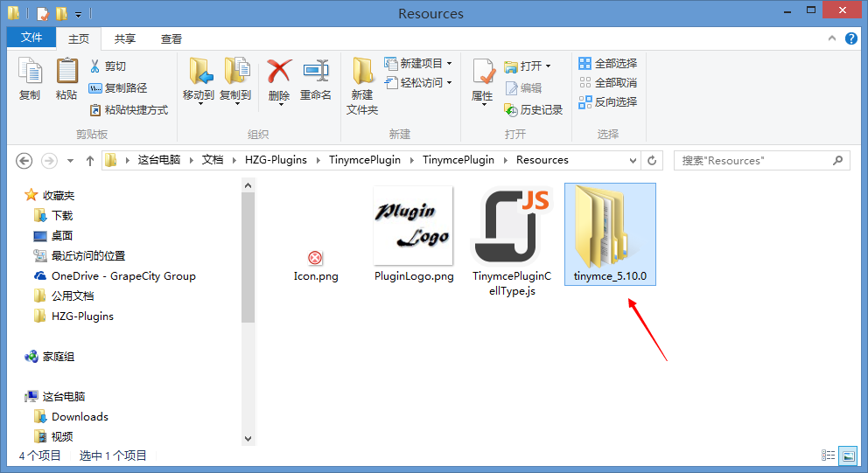The height and width of the screenshot is (473, 868).
Task: Switch to large icons view
Action: point(848,456)
